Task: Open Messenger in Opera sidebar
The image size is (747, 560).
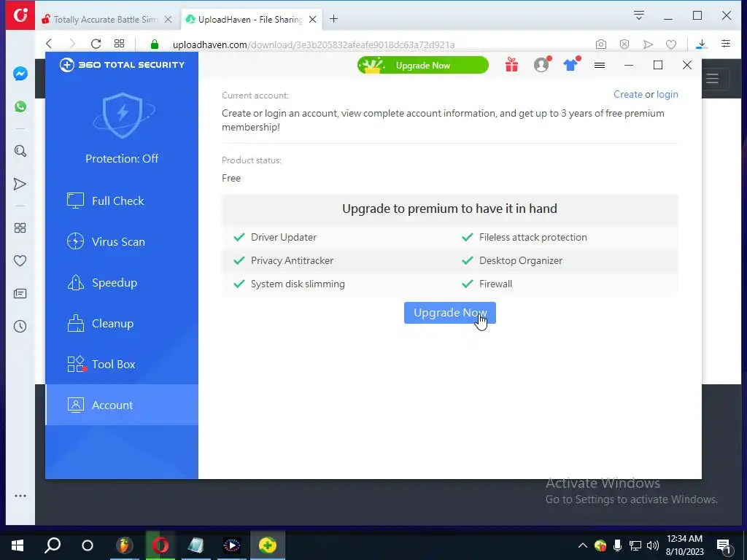Action: [x=20, y=74]
